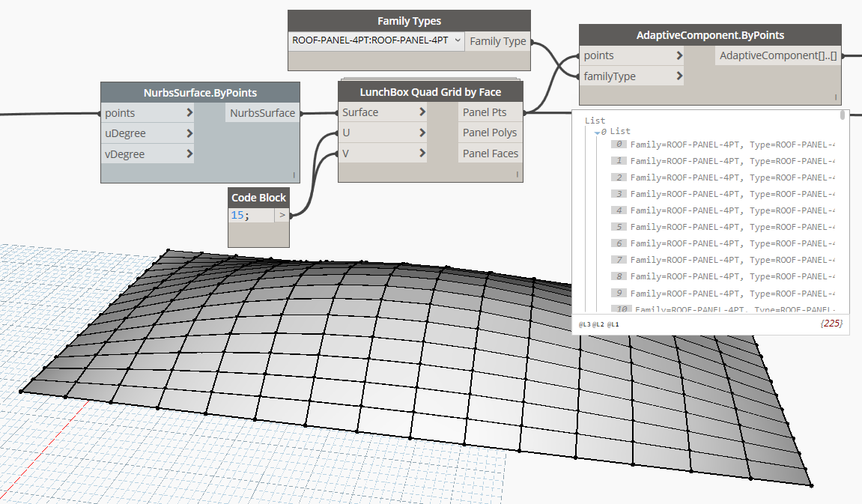862x504 pixels.
Task: Click the vDegree port chevron arrow
Action: pyautogui.click(x=189, y=154)
